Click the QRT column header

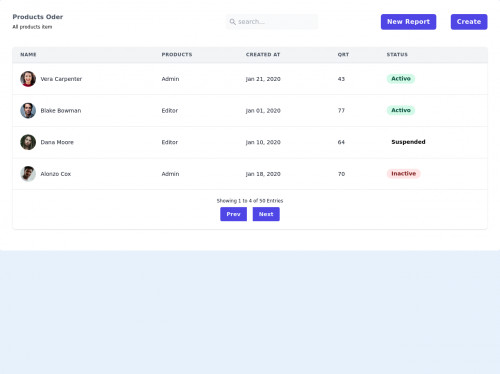pyautogui.click(x=343, y=55)
